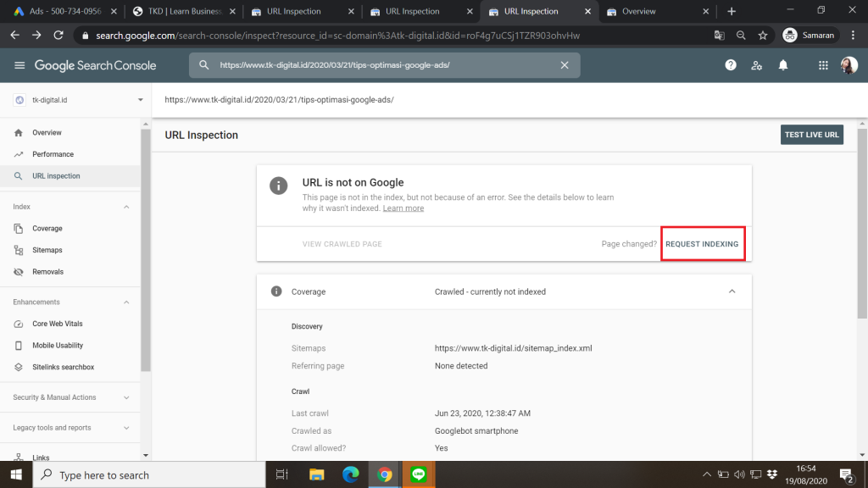Expand Legacy tools and reports section

tap(126, 428)
